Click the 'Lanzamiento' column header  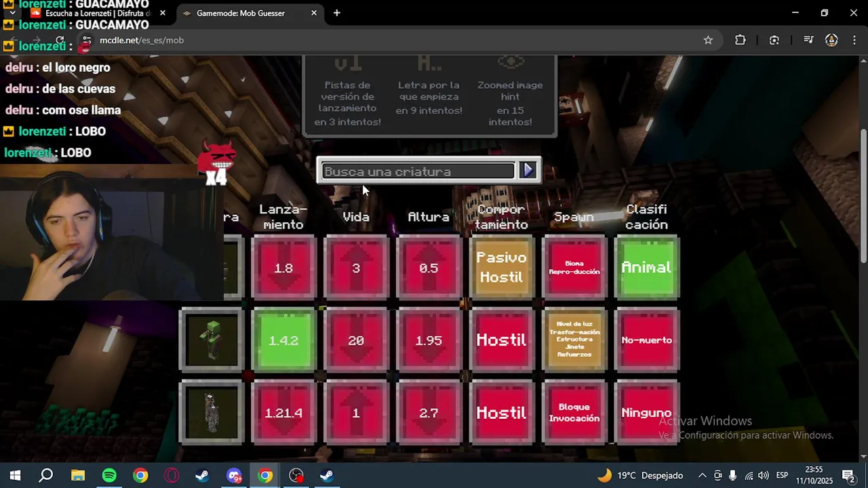(x=283, y=217)
